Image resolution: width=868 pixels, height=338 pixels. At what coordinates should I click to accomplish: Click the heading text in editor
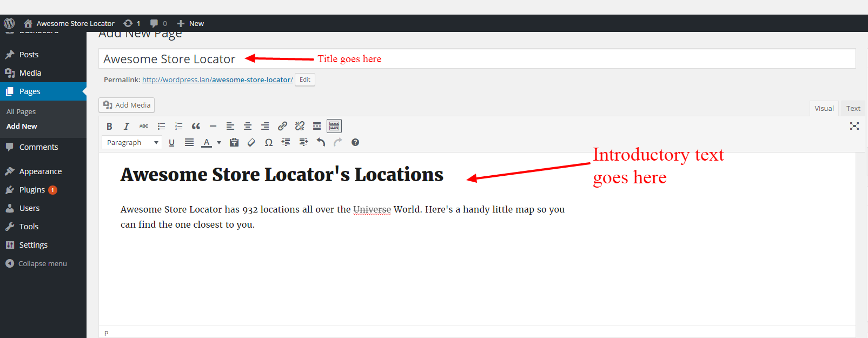click(x=282, y=175)
